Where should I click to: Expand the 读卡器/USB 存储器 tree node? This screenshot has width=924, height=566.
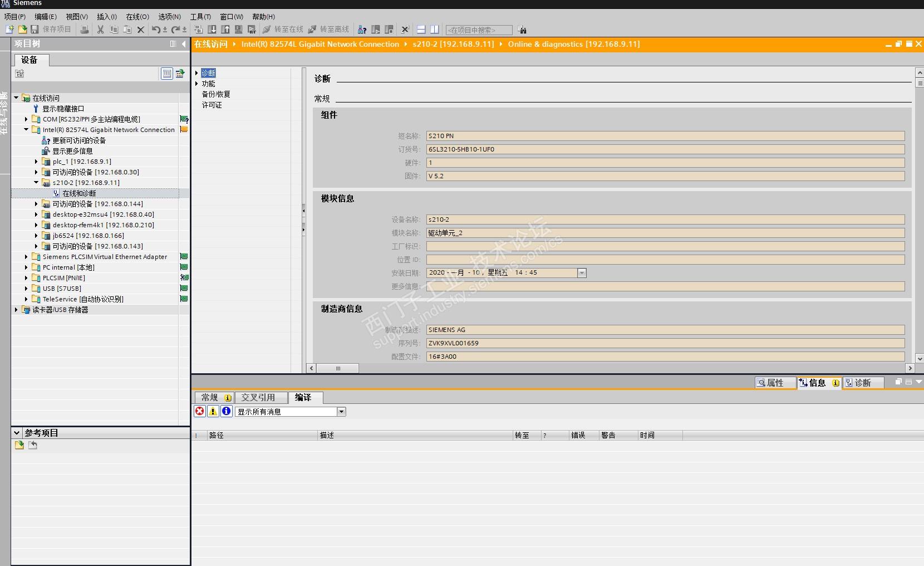(x=16, y=310)
